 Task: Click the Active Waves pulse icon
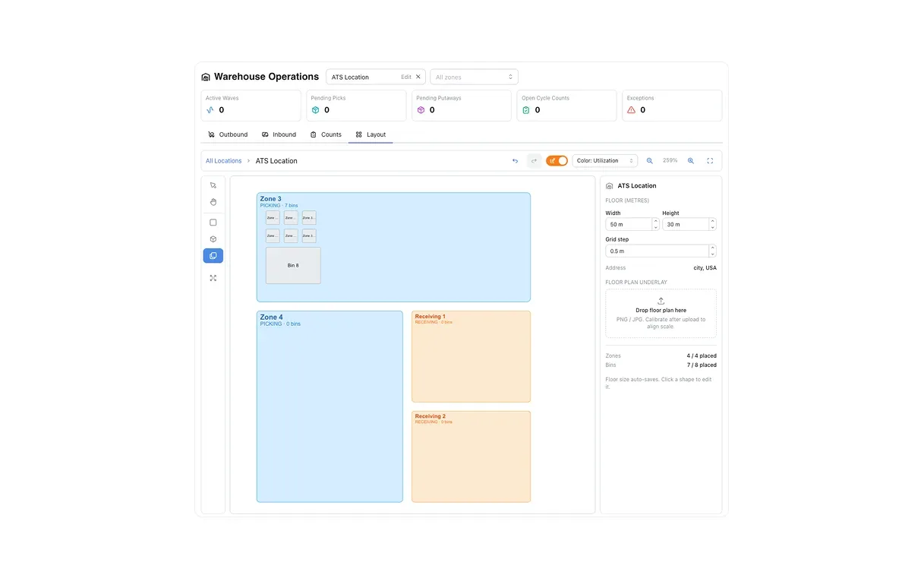coord(210,110)
